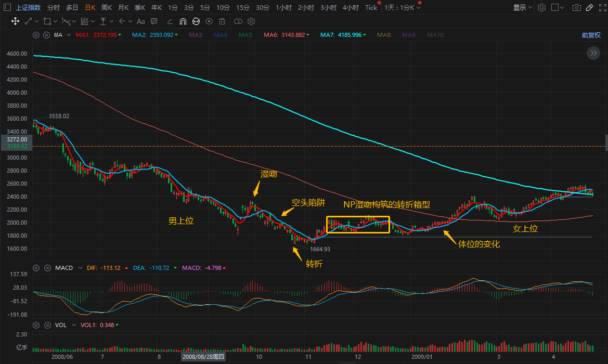Click the trash delete drawings icon
Screen dimensions: 608x364
point(222,21)
